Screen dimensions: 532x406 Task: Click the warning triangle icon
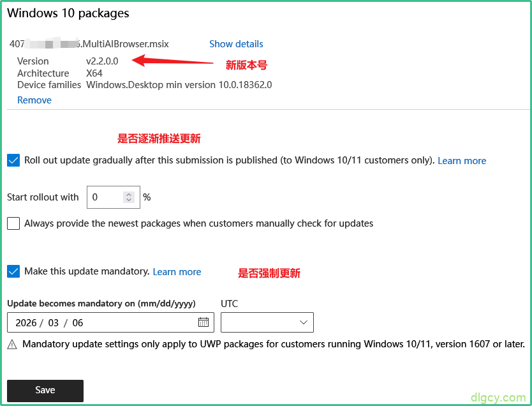point(12,345)
